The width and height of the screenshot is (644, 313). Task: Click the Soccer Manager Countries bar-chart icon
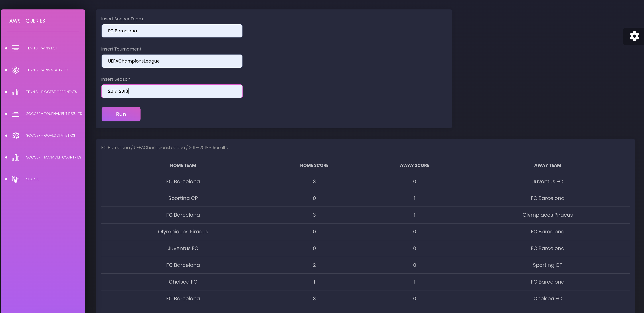click(15, 157)
